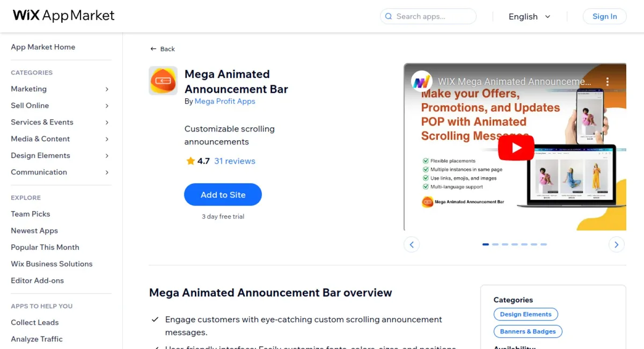Click the video channel avatar icon

click(422, 82)
